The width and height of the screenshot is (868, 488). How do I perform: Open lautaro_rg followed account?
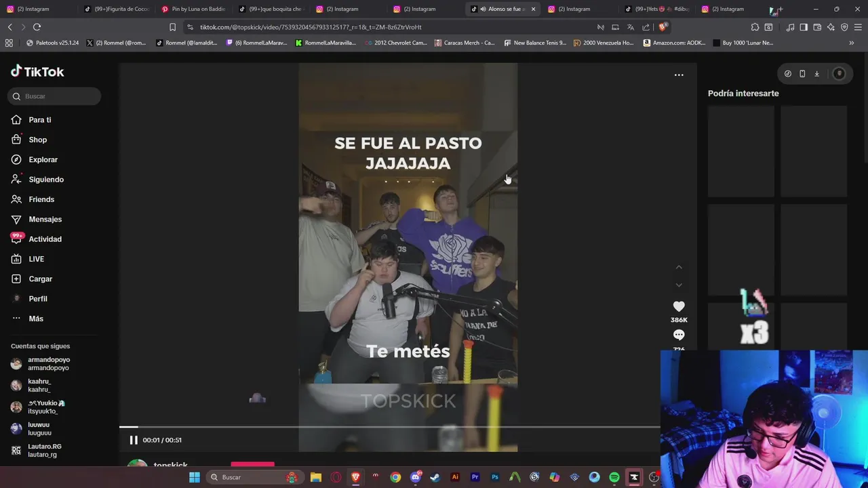(x=37, y=451)
